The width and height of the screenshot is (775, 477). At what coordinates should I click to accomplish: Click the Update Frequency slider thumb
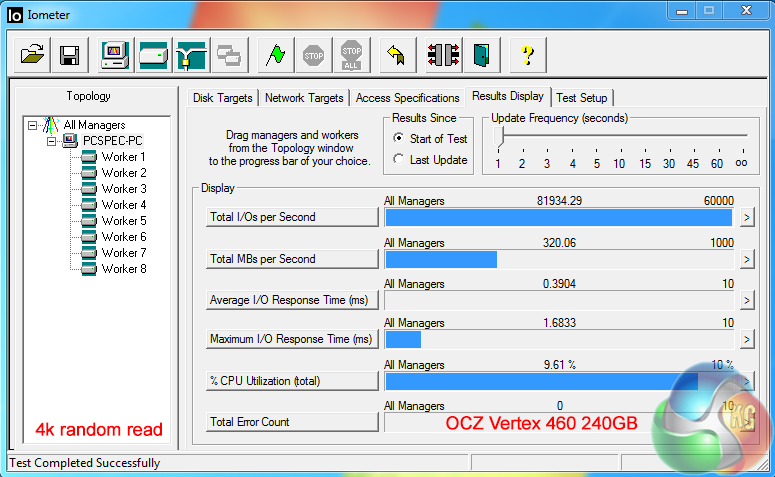click(x=499, y=137)
